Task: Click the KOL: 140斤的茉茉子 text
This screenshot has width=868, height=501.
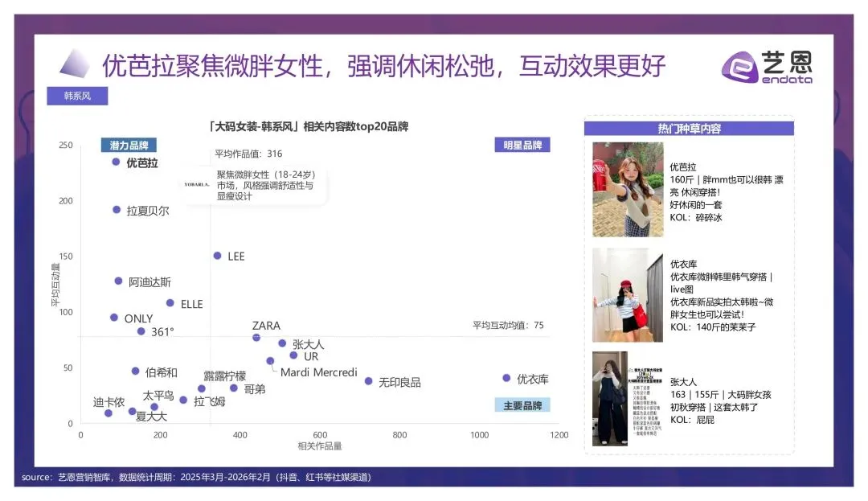Action: tap(713, 327)
